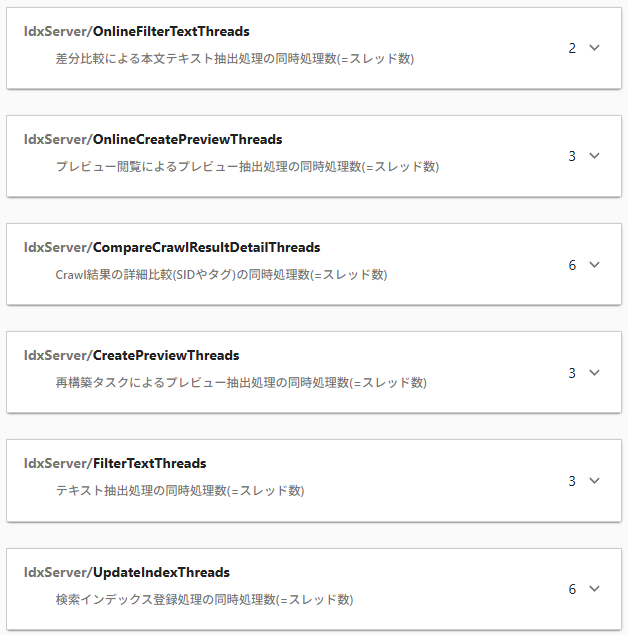
Task: Select the value 6 for CompareCrawlResultDetailThreads
Action: [x=572, y=264]
